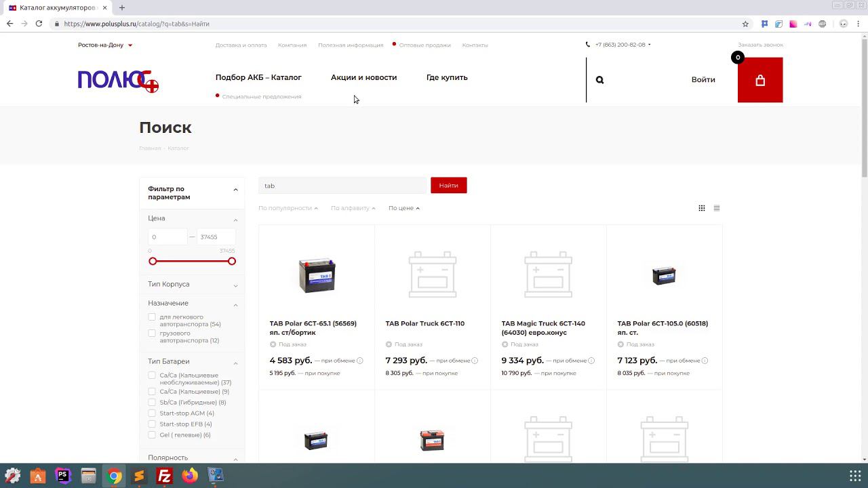This screenshot has width=868, height=488.
Task: Click the info icon next to 4 583 руб.
Action: pyautogui.click(x=359, y=361)
